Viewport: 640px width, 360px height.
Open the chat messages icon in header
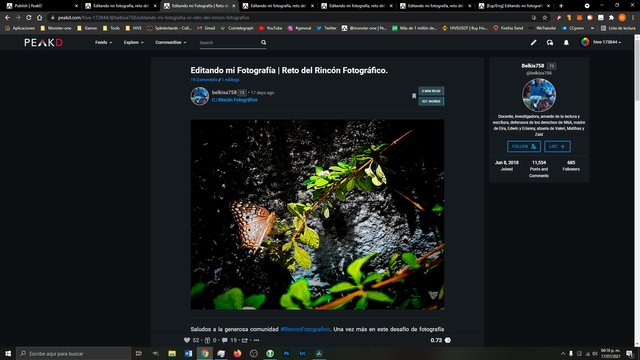[x=550, y=42]
